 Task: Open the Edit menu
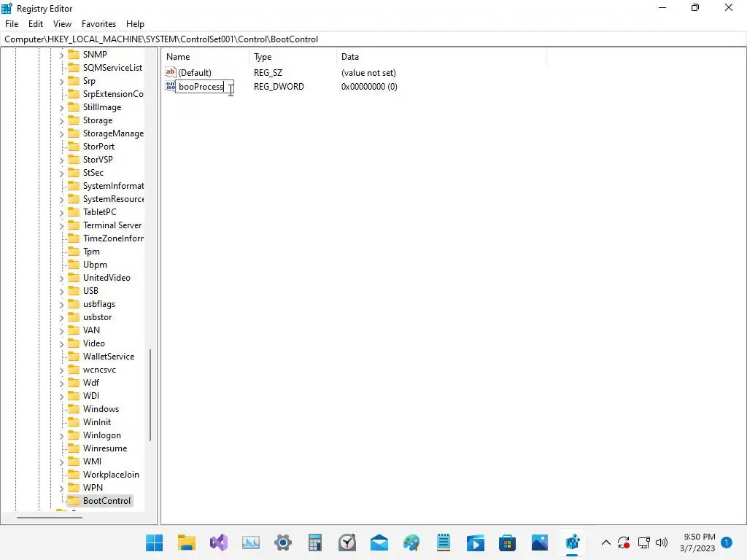click(x=36, y=24)
